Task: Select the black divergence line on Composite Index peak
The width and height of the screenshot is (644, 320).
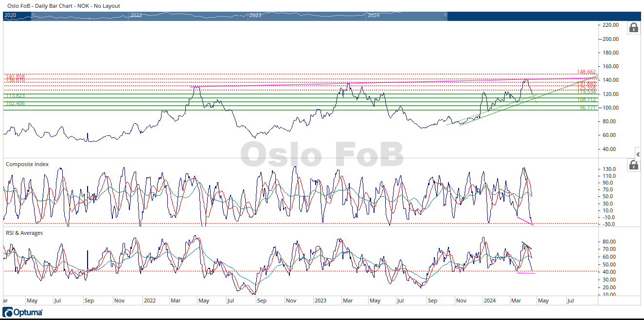Action: (x=527, y=173)
